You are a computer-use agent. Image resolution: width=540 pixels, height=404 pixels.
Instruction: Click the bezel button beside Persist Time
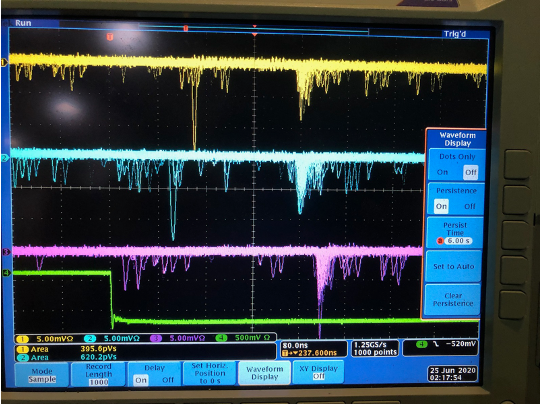pos(515,235)
